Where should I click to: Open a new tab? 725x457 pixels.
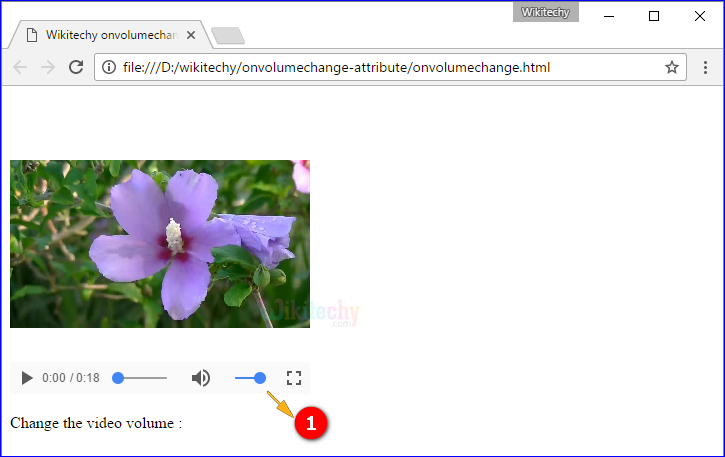click(228, 36)
